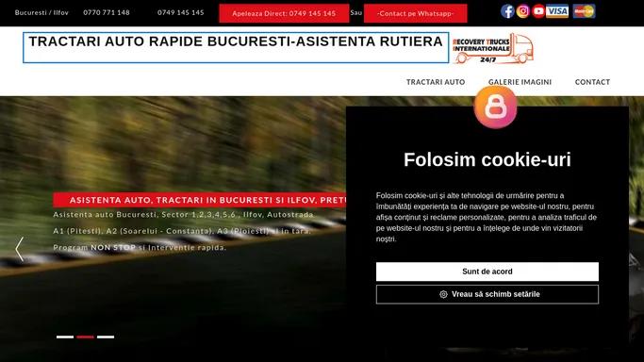Open the TRACTARI AUTO menu item
Screen dimensions: 644x362
point(436,82)
